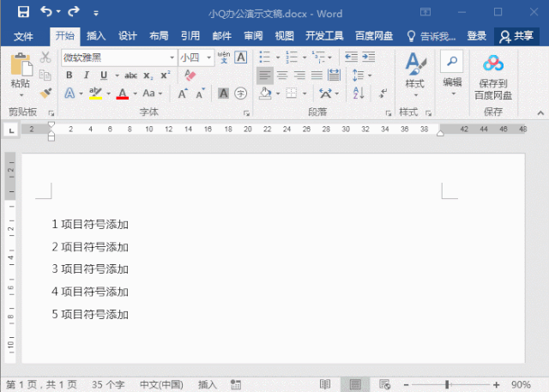Copy selection with the copy icon

click(45, 75)
